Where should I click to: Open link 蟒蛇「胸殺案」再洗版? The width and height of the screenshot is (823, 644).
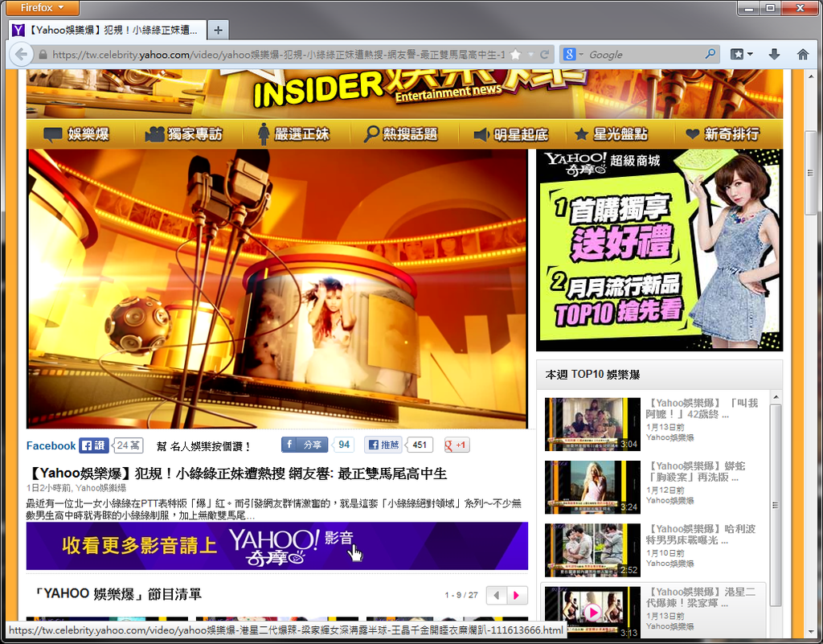pyautogui.click(x=695, y=471)
